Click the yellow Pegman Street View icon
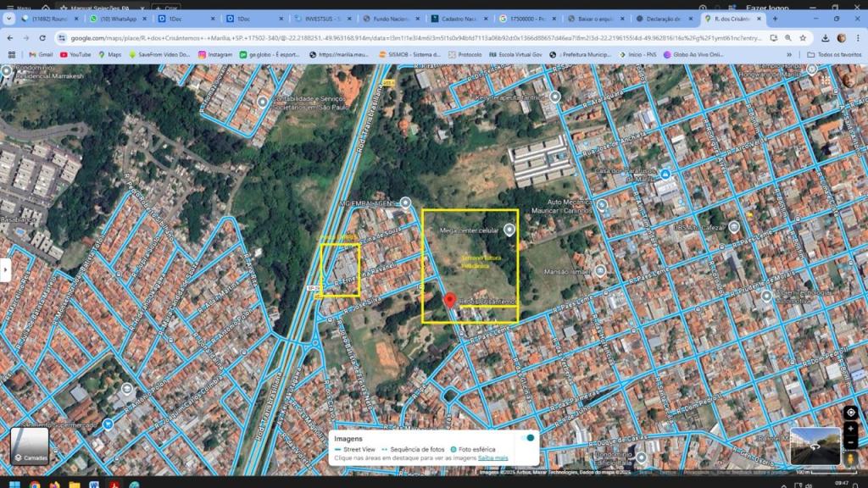The image size is (868, 488). tap(850, 458)
